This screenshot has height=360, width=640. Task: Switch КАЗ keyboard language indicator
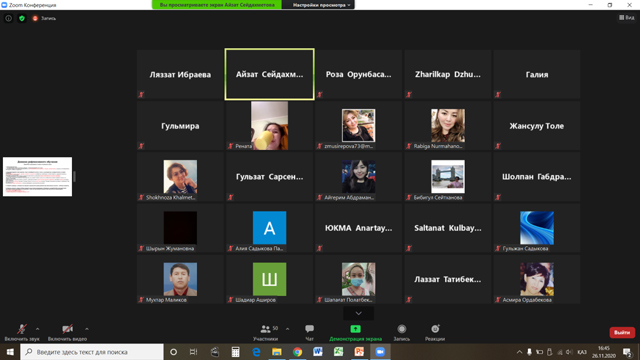(582, 352)
